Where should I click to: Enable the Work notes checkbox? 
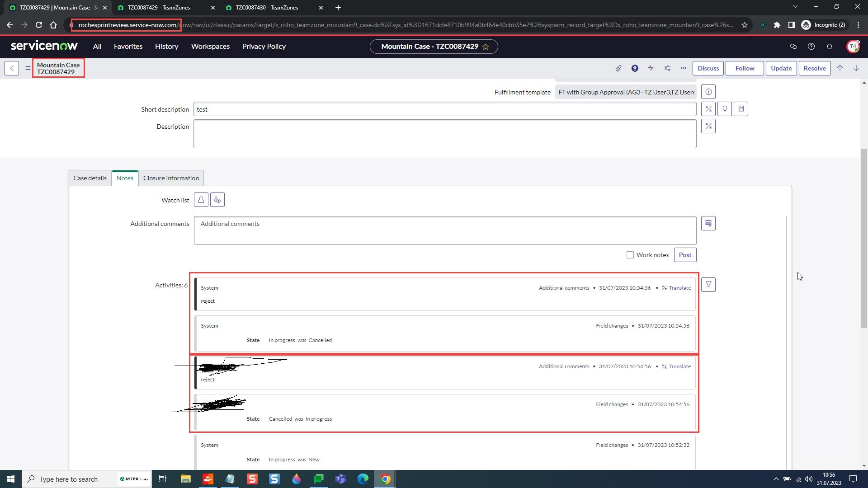pos(630,255)
